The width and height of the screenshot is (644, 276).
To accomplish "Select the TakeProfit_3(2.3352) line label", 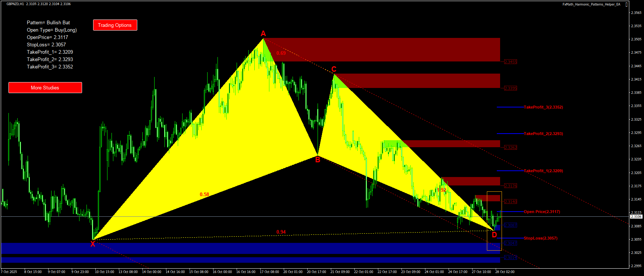I will (x=543, y=107).
